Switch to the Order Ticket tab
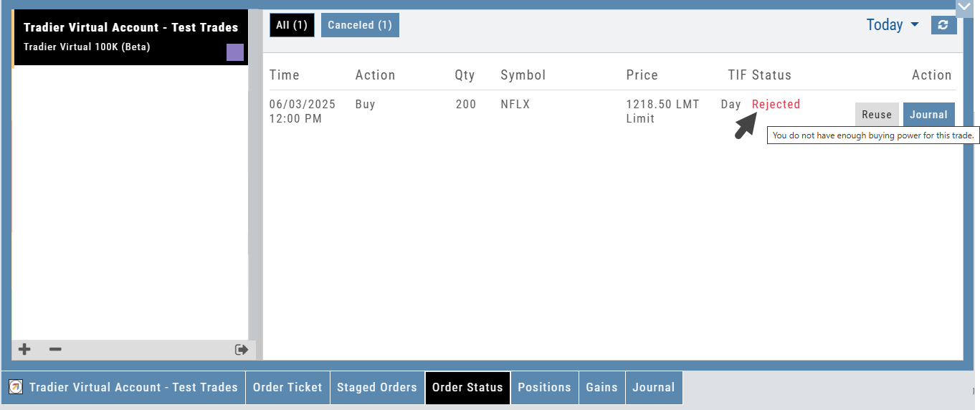This screenshot has width=980, height=410. tap(287, 387)
